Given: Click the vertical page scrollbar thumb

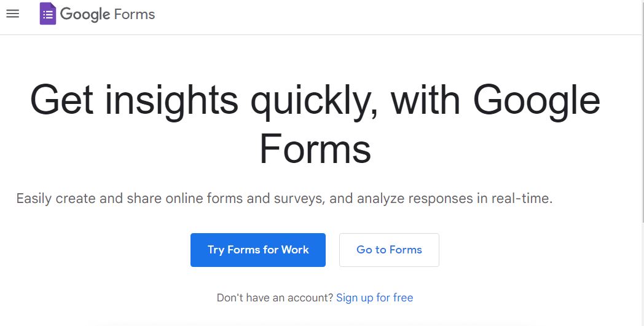Looking at the screenshot, I should (642, 111).
